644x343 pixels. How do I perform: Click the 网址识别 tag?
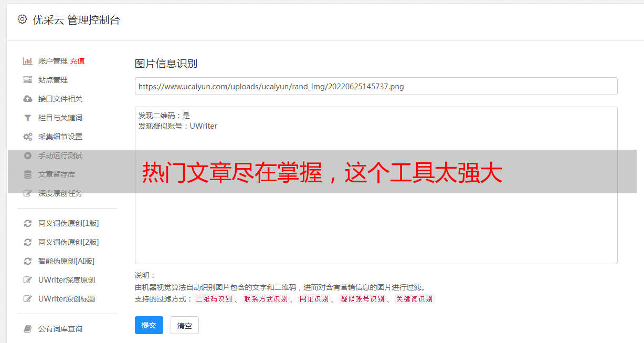click(x=314, y=299)
